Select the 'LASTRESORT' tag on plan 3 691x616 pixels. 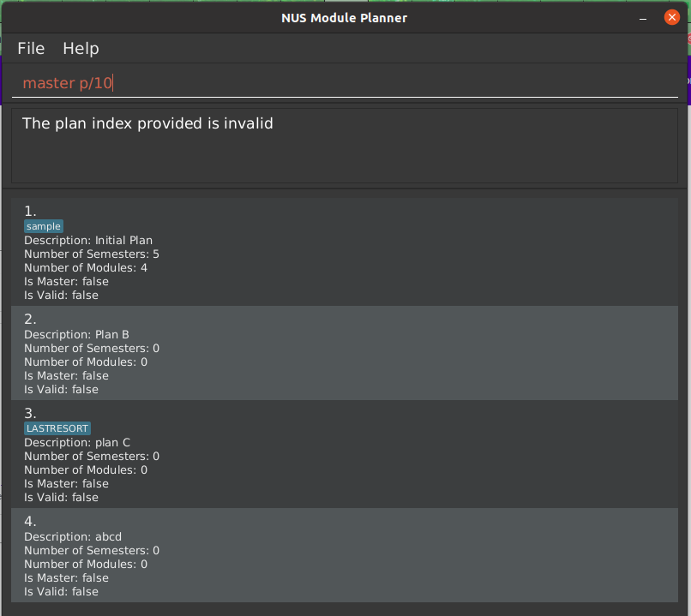click(57, 428)
